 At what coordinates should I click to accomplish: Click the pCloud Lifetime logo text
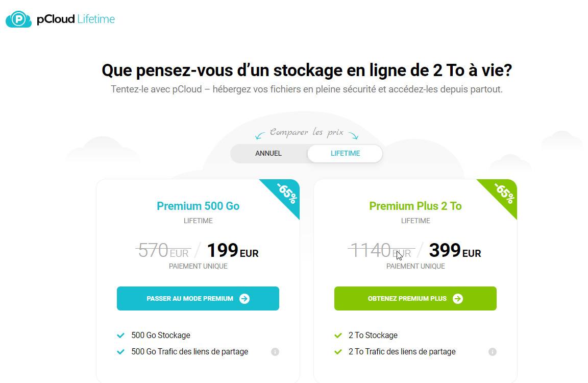76,19
